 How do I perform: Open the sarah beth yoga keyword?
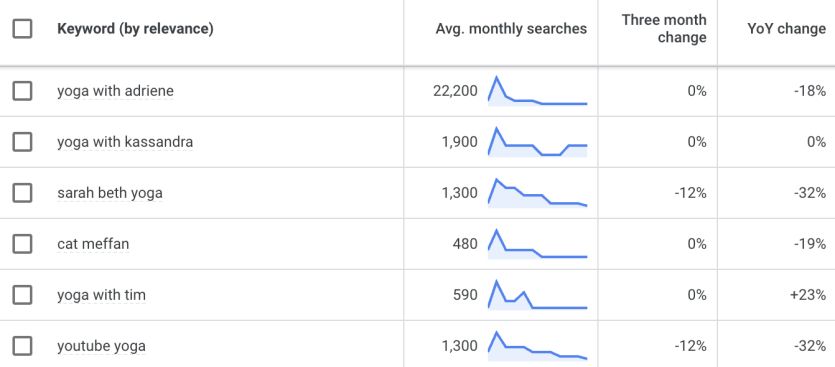coord(110,193)
